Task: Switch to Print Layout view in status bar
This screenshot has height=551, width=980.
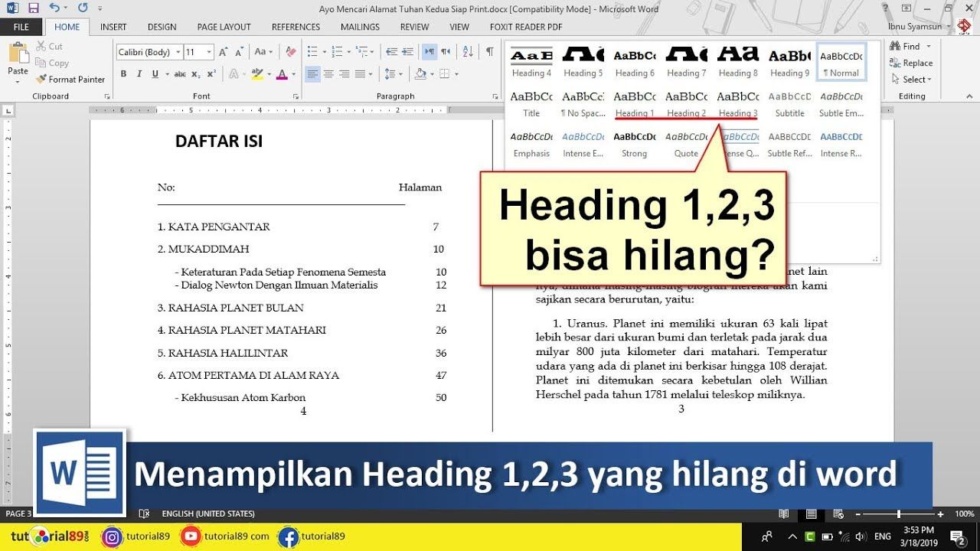Action: pos(811,514)
